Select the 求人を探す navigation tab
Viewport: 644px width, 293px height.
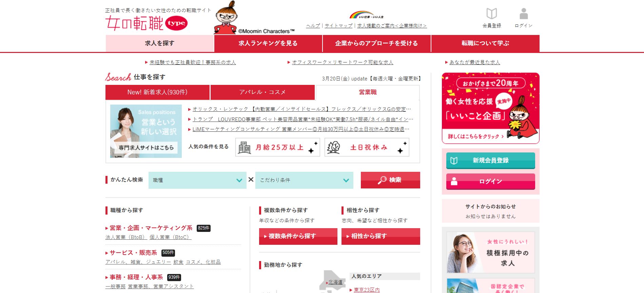point(160,43)
